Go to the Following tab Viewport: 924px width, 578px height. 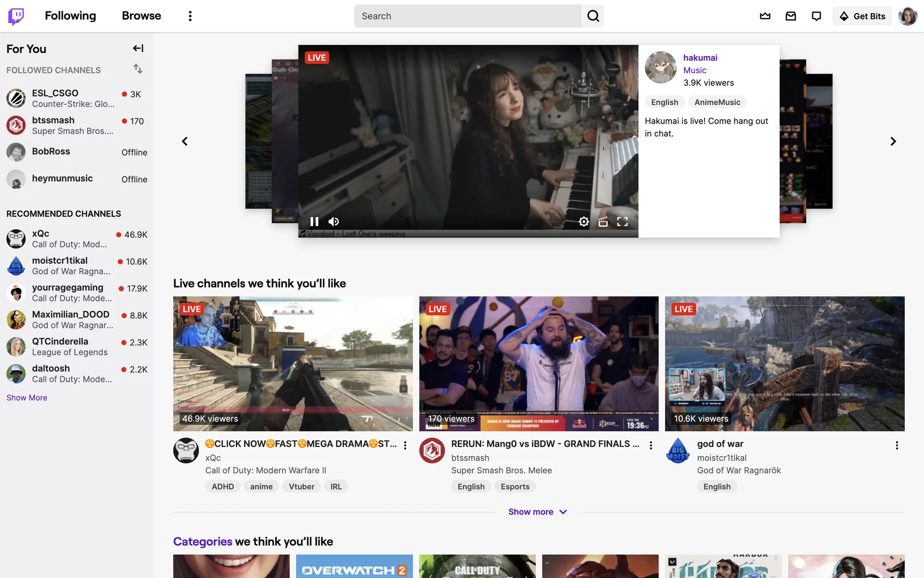pos(70,16)
